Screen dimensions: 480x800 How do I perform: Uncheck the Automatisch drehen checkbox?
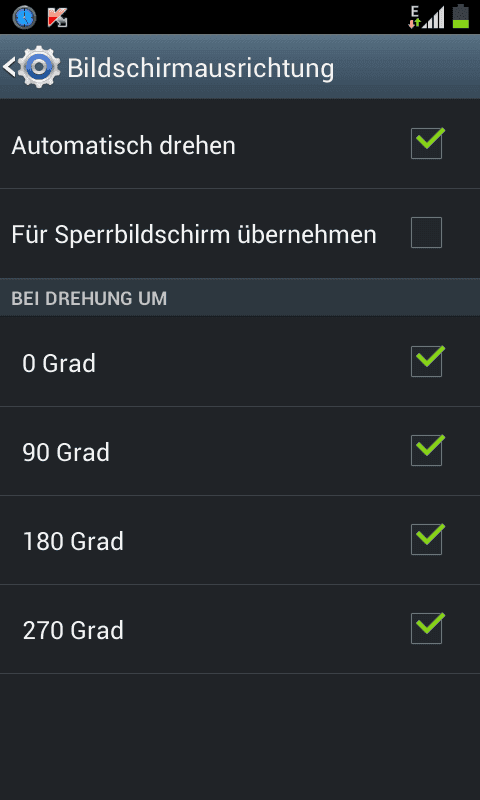tap(426, 143)
